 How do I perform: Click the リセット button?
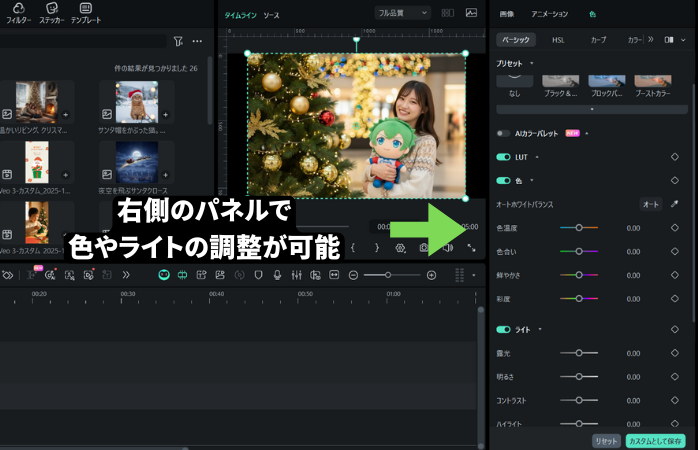pyautogui.click(x=606, y=441)
